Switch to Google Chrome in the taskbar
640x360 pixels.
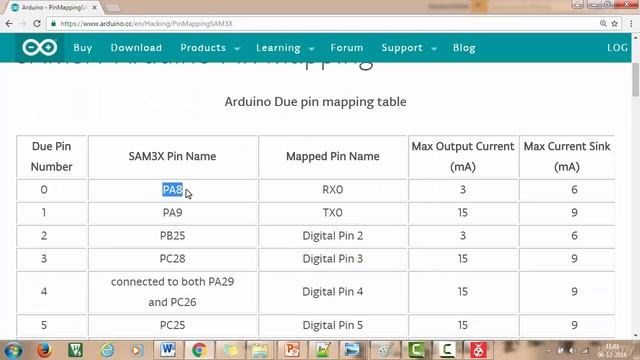[199, 350]
